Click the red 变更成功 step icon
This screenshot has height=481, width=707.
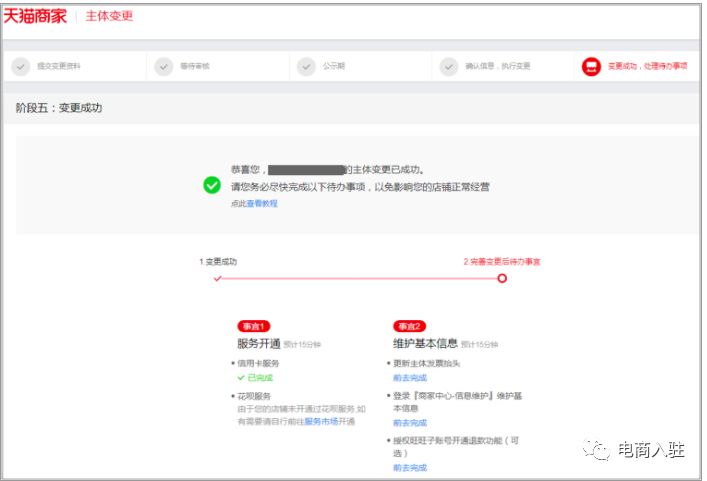tap(591, 66)
